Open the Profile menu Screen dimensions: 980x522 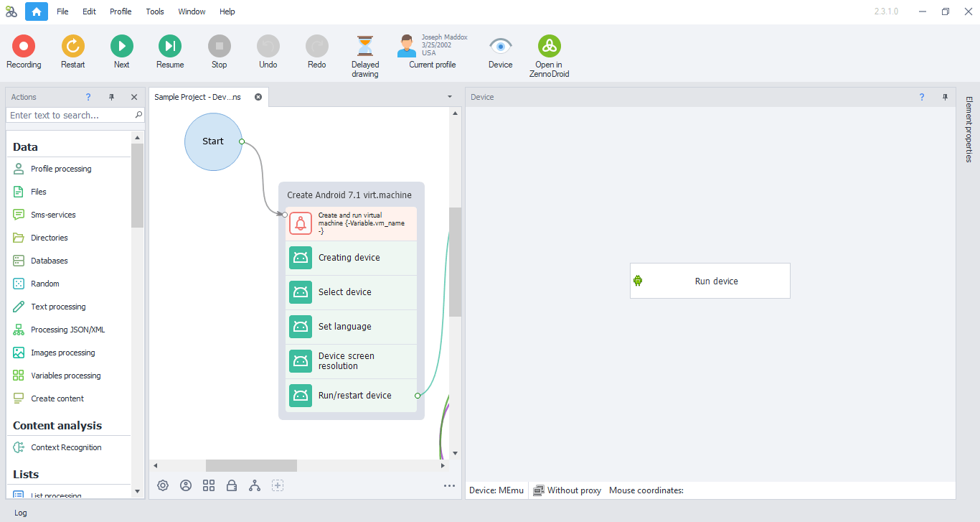pos(121,11)
